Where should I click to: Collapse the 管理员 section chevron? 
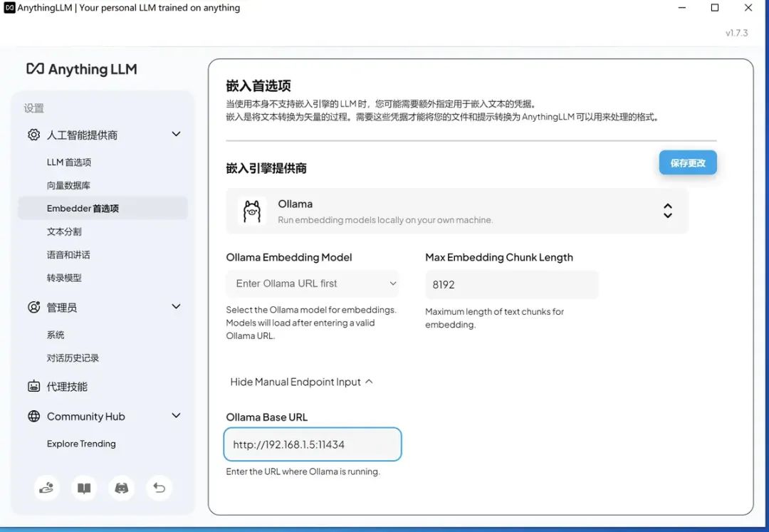(176, 306)
